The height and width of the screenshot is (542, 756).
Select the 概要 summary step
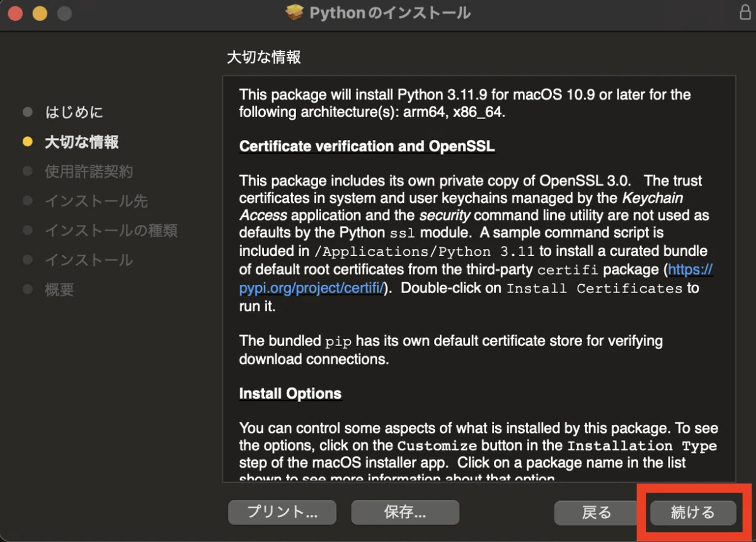59,289
